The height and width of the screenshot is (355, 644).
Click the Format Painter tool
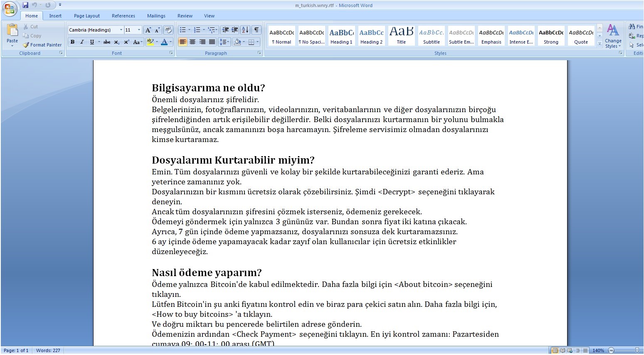pyautogui.click(x=42, y=45)
